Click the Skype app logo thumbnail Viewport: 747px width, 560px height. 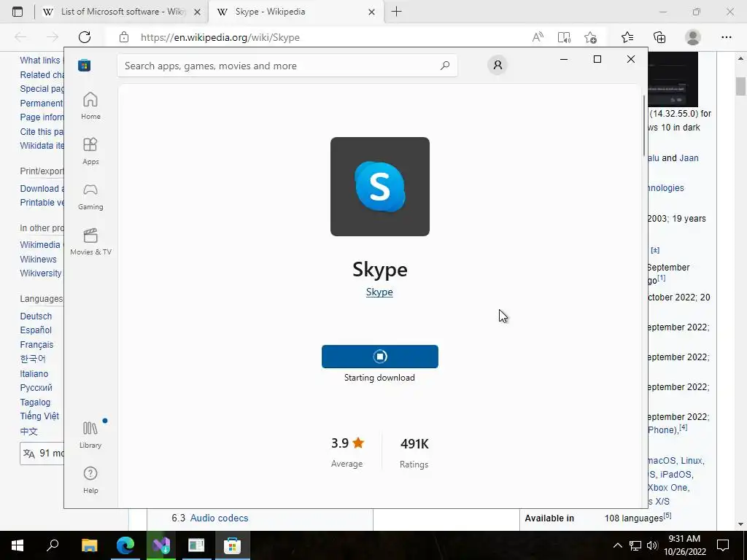[379, 187]
